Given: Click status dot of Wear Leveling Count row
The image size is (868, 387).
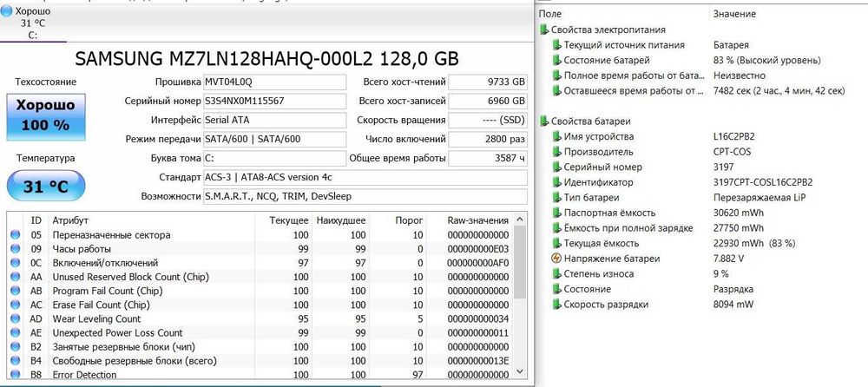Looking at the screenshot, I should 15,319.
